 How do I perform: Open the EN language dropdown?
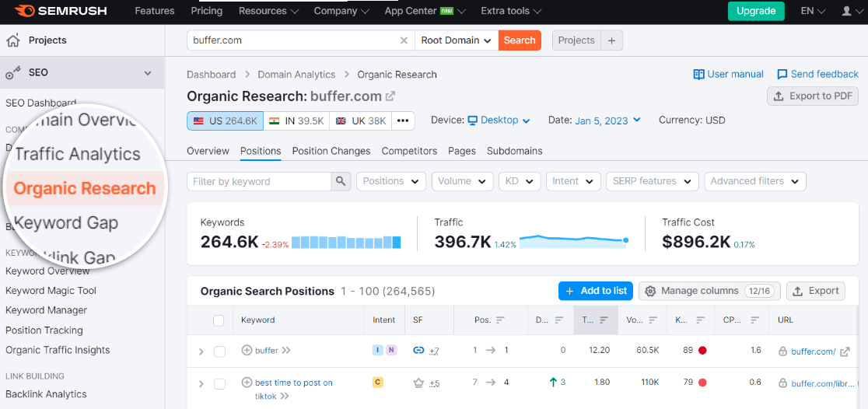814,11
